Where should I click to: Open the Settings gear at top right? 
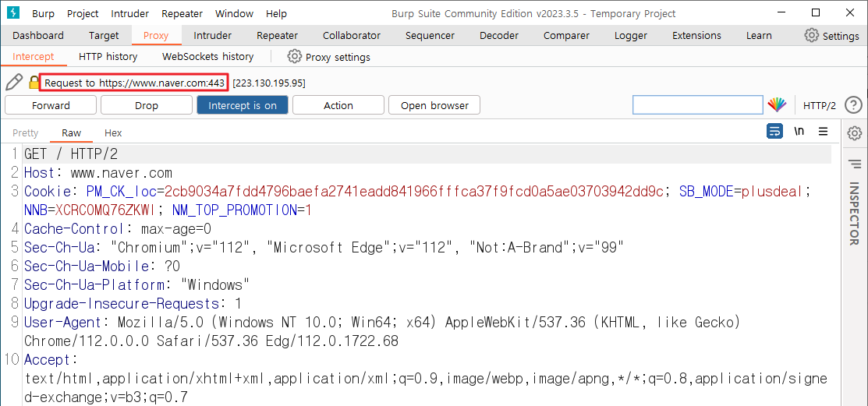(x=812, y=35)
